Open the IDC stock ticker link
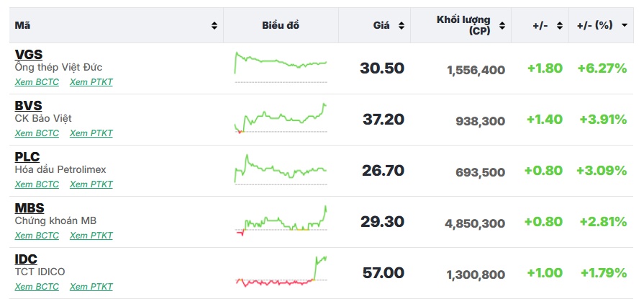Screen dimensions: 644x299 pyautogui.click(x=26, y=259)
